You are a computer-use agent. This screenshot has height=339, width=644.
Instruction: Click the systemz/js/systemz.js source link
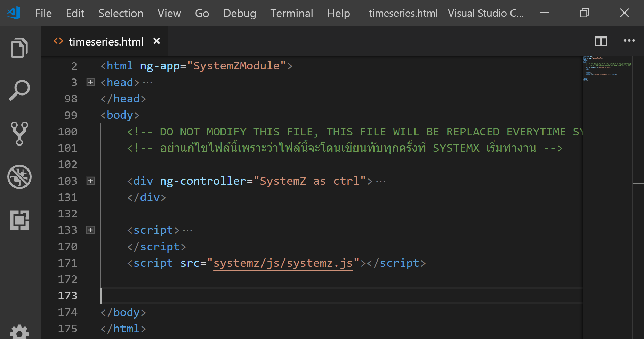[x=283, y=263]
